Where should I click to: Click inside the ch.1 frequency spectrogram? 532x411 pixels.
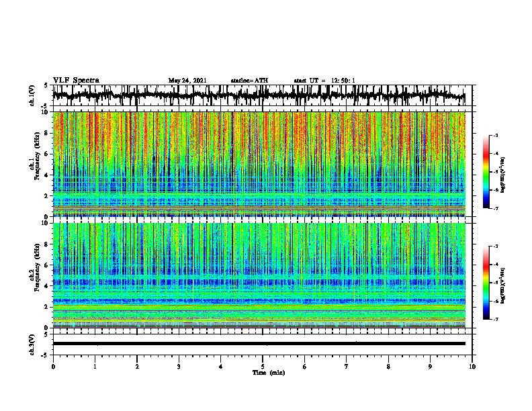pyautogui.click(x=259, y=164)
